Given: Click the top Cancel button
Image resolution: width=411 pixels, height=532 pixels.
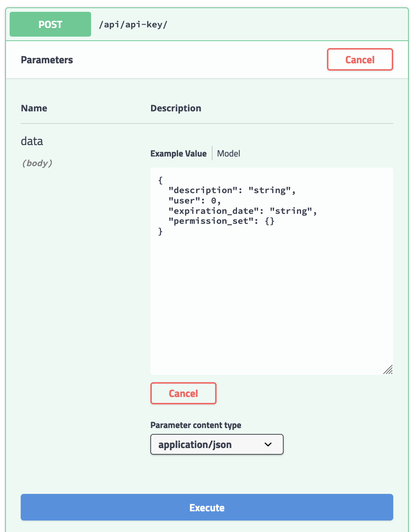Looking at the screenshot, I should pyautogui.click(x=360, y=59).
